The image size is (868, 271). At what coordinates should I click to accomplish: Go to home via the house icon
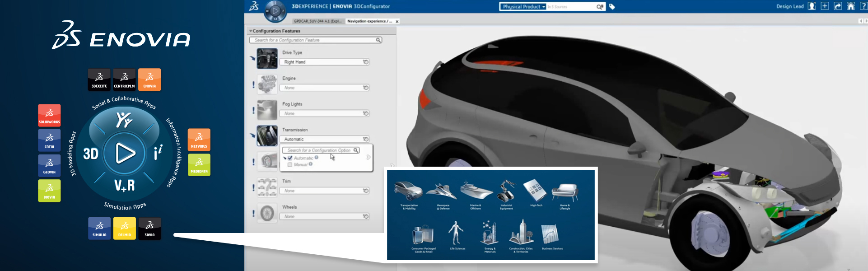click(851, 6)
